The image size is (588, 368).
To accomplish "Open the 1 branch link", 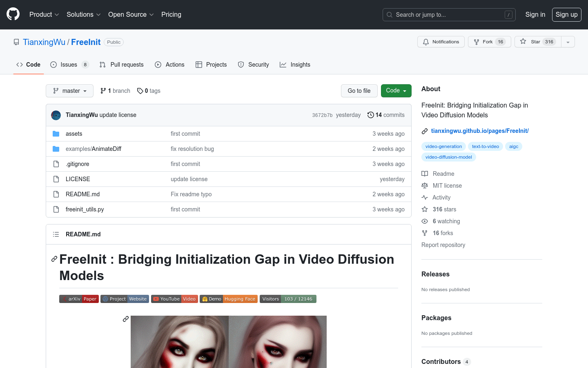I will [x=115, y=91].
